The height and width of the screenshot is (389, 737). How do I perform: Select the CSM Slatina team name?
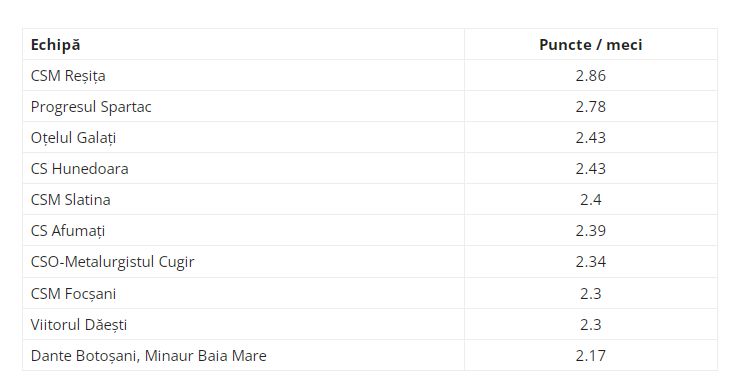point(71,200)
